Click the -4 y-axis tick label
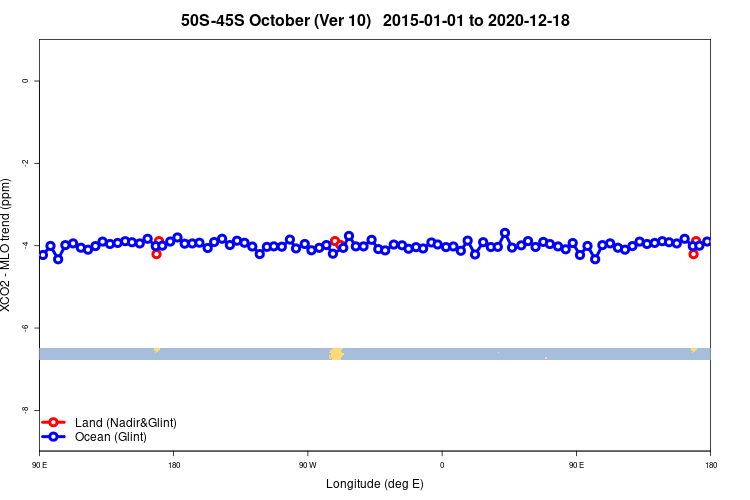The image size is (750, 500). 25,245
